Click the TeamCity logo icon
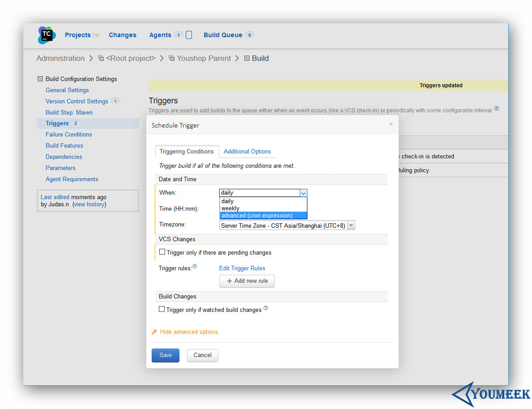The height and width of the screenshot is (409, 532). point(47,35)
